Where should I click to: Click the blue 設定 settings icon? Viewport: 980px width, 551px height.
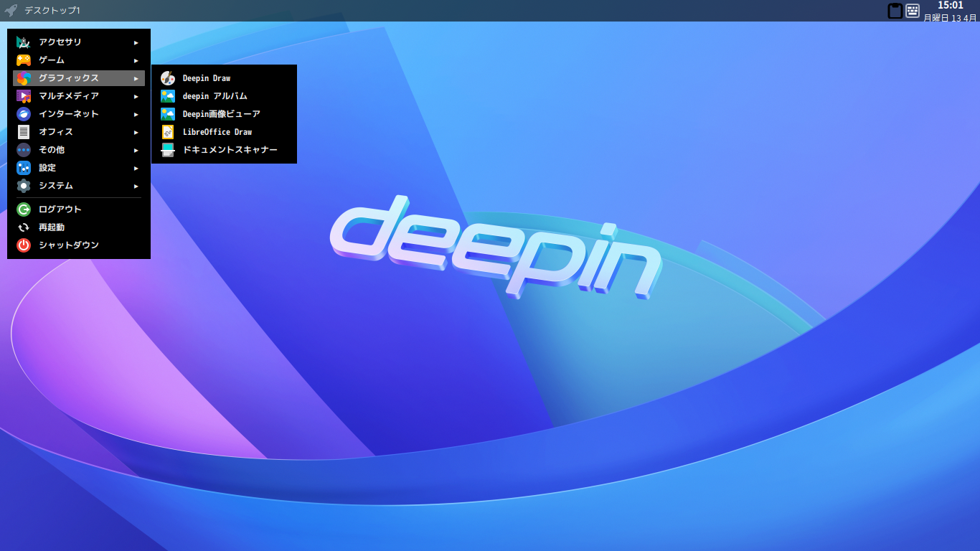[x=24, y=168]
